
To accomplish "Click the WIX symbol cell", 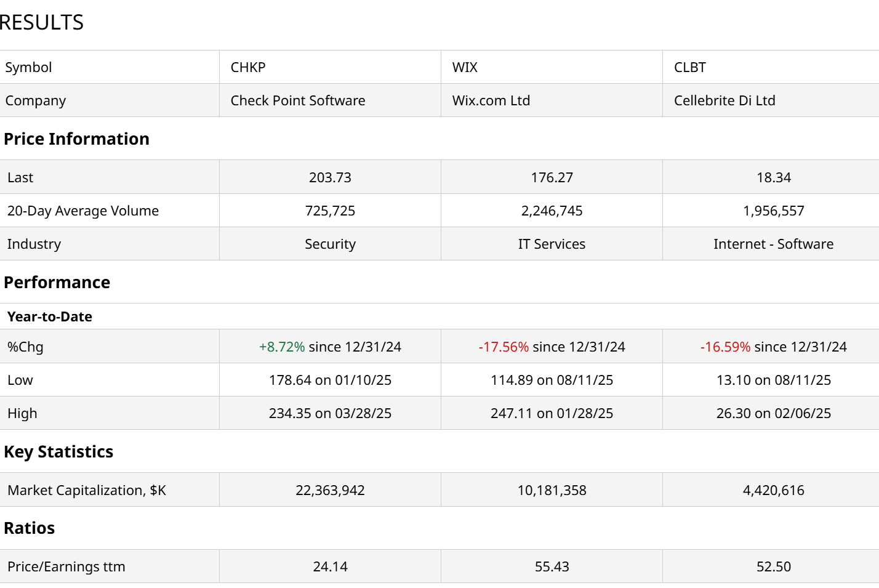I will tap(465, 67).
